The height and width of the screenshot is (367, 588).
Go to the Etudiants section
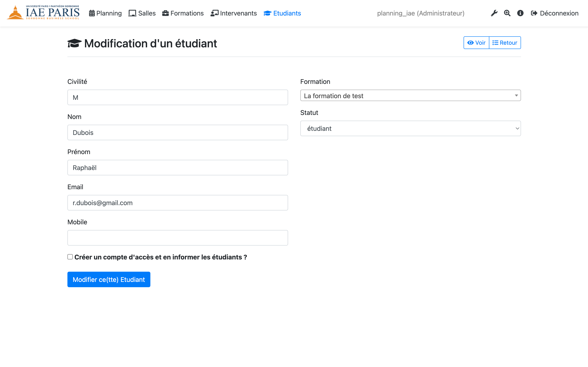(282, 13)
